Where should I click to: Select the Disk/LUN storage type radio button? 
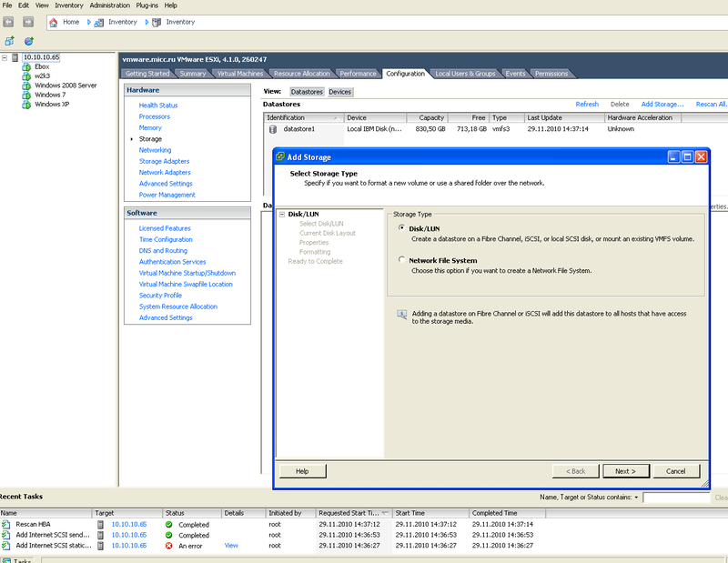point(401,228)
